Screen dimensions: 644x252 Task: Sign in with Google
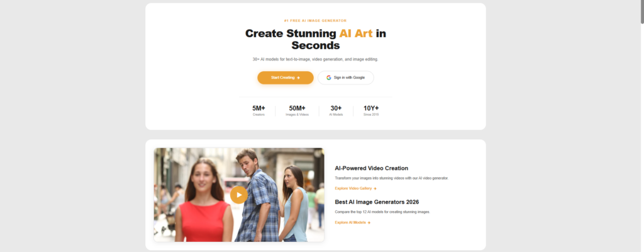coord(346,77)
